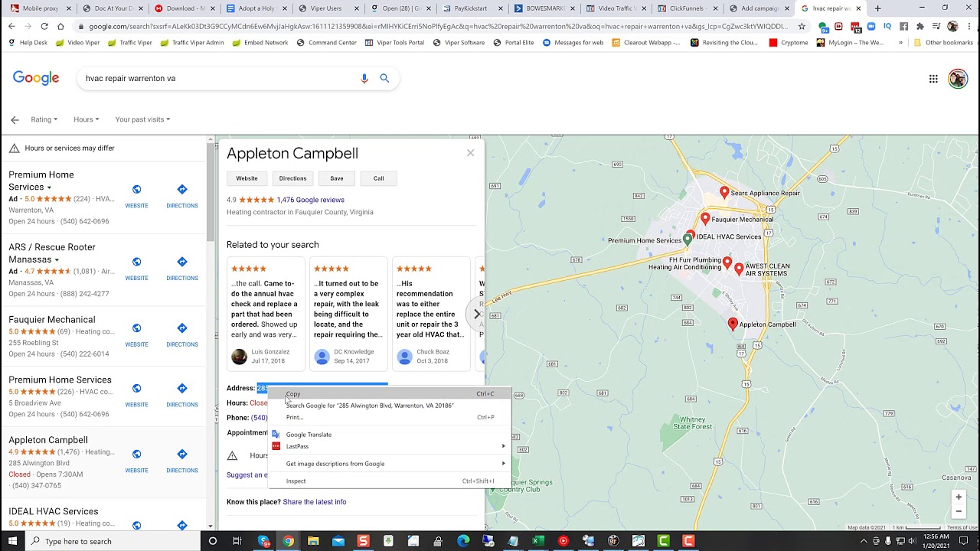Expand the Premium Home Services ad arrow
Image resolution: width=980 pixels, height=551 pixels.
[x=49, y=187]
